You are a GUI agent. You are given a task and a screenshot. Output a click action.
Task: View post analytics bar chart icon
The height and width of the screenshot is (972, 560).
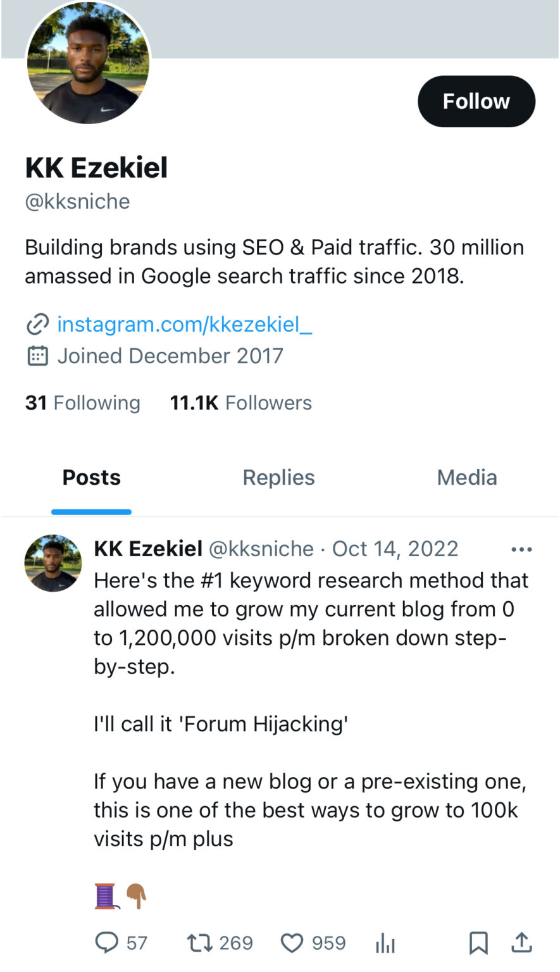pos(385,944)
